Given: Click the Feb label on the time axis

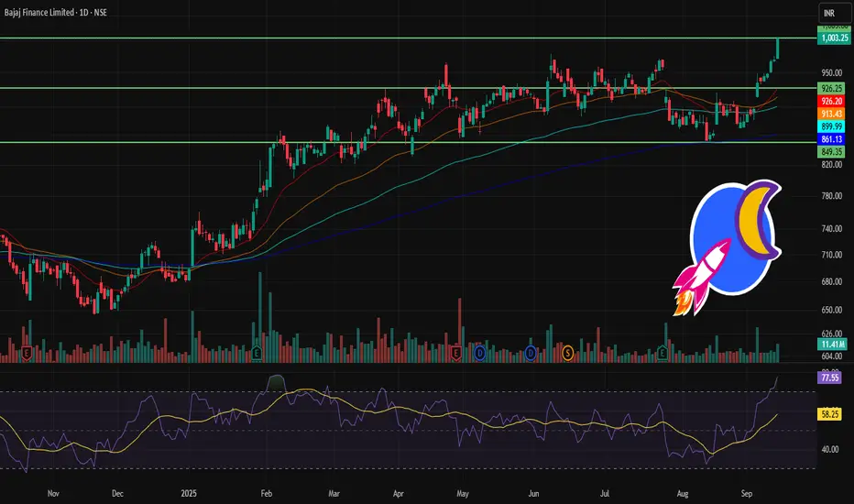Looking at the screenshot, I should pos(266,494).
